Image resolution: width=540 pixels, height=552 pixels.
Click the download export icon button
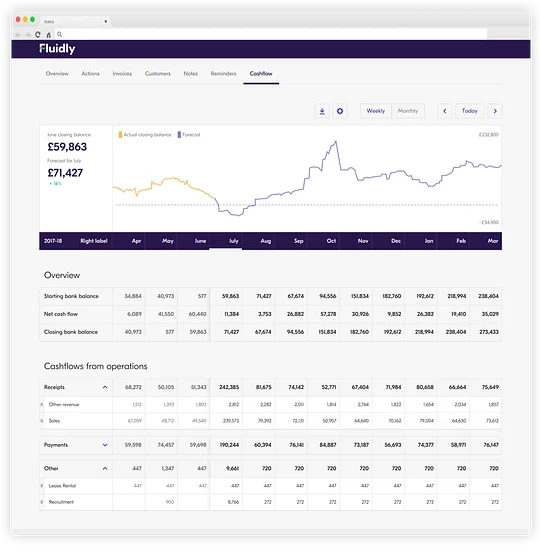(x=322, y=111)
